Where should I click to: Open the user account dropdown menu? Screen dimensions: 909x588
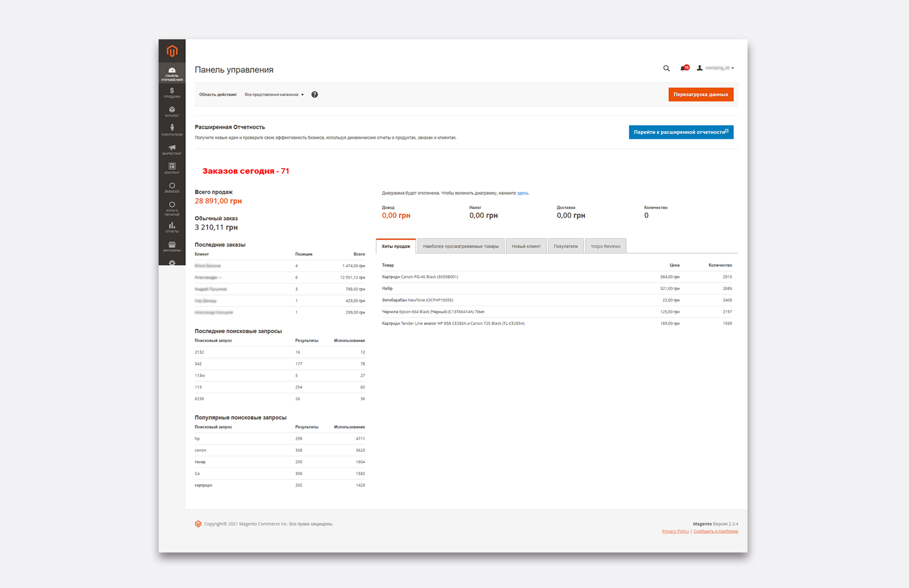pos(715,68)
